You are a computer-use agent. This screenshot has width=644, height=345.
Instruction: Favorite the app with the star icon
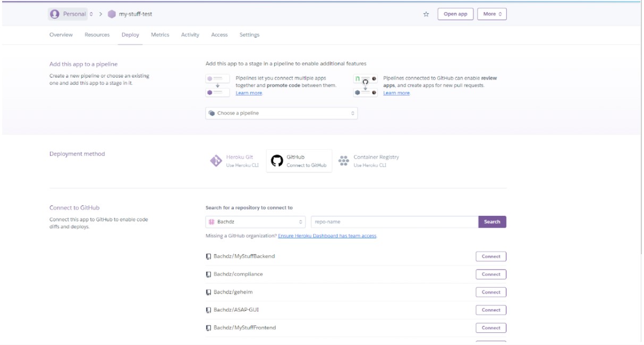[x=426, y=14]
